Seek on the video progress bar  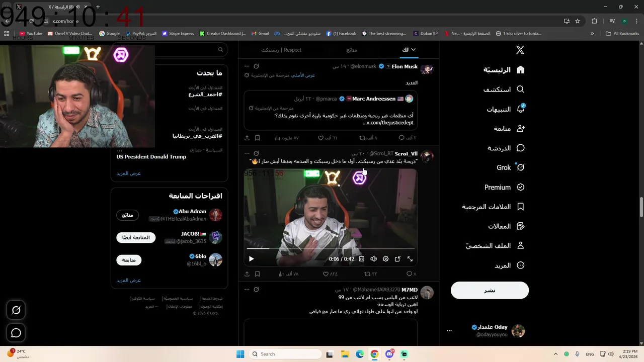coord(331,248)
